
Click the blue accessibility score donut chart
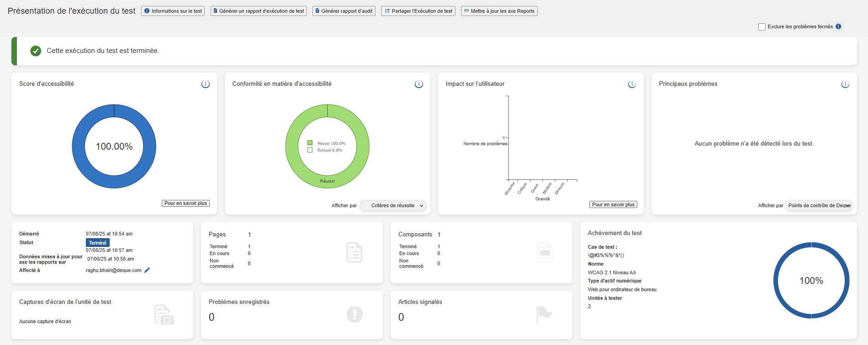(x=79, y=146)
